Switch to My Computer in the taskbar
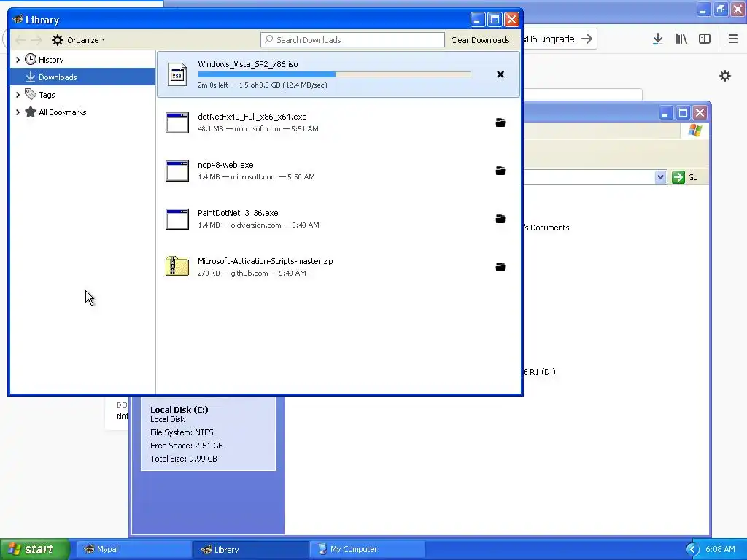This screenshot has width=747, height=560. [x=367, y=549]
